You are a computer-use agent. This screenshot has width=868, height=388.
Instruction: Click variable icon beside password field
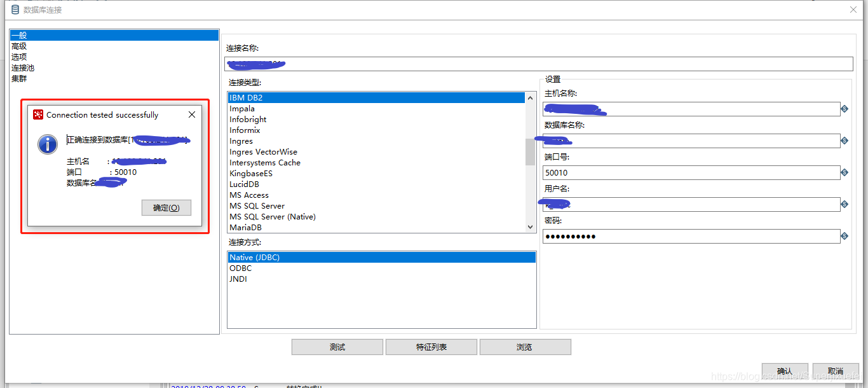[x=844, y=236]
